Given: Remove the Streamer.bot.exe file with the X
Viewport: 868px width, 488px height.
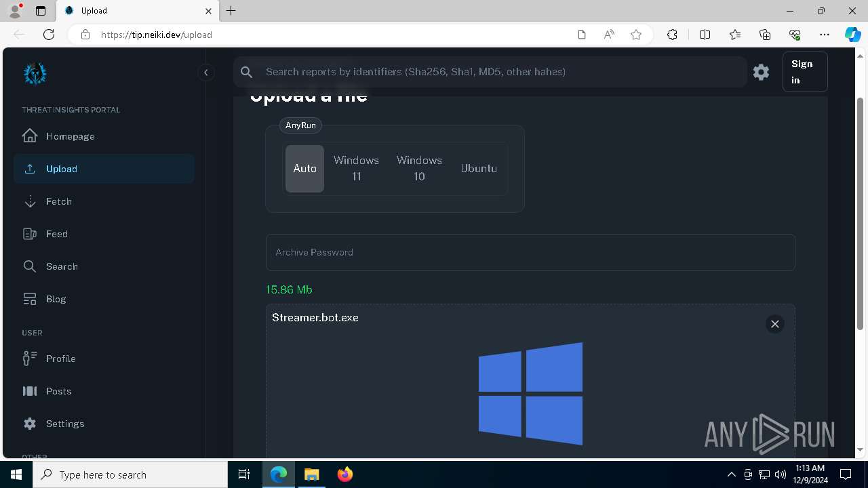Looking at the screenshot, I should click(x=774, y=324).
